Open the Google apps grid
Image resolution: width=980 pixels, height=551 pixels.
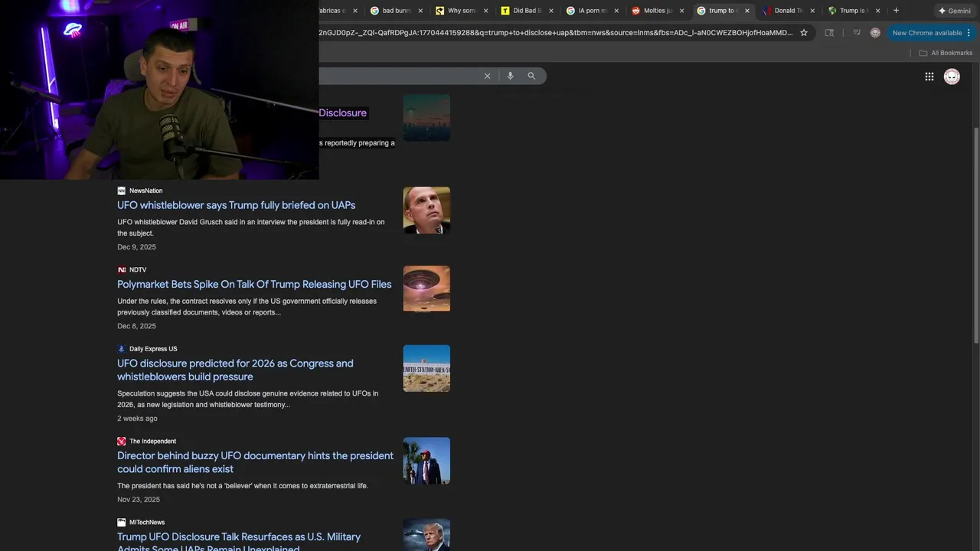coord(929,77)
